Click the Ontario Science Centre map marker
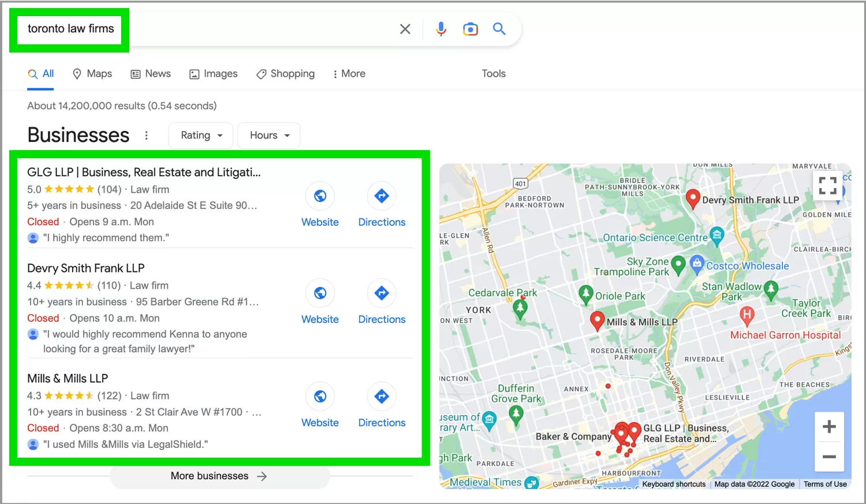The width and height of the screenshot is (866, 504). coord(717,236)
